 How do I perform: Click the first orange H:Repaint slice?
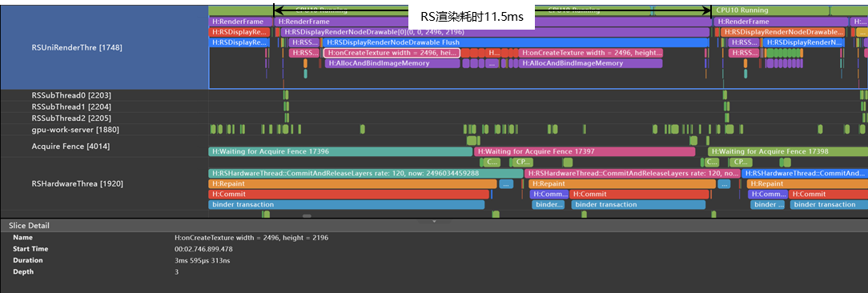click(352, 184)
